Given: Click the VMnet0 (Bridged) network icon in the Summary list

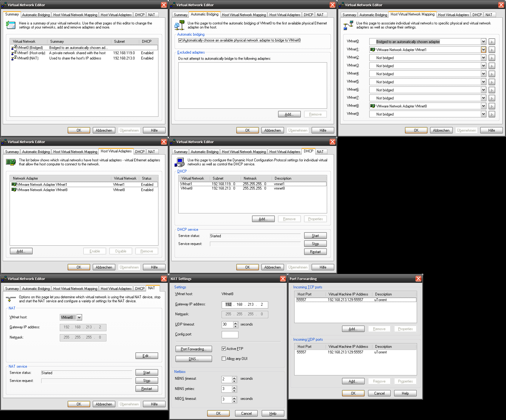Looking at the screenshot, I should click(x=14, y=48).
